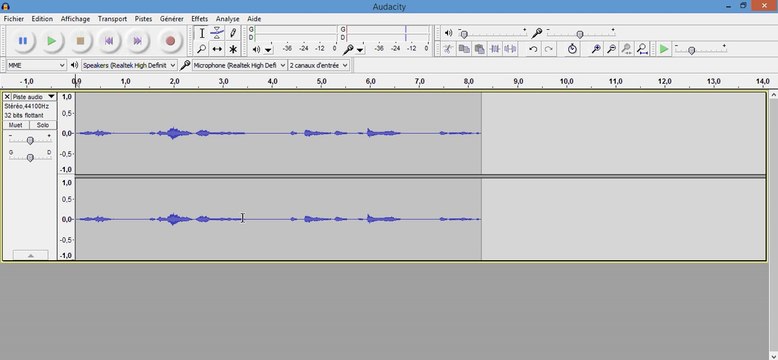Open the Pistes menu
Viewport: 778px width, 360px height.
143,19
